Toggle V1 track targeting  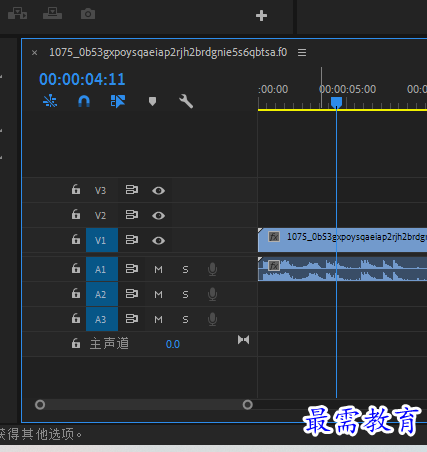[102, 240]
